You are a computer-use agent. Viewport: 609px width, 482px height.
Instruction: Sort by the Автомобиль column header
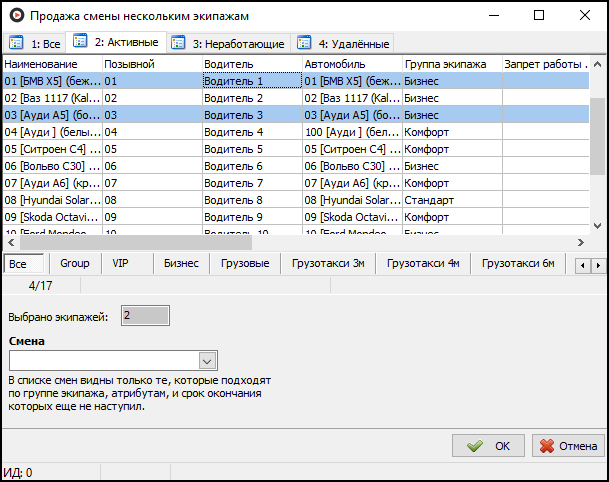click(352, 64)
